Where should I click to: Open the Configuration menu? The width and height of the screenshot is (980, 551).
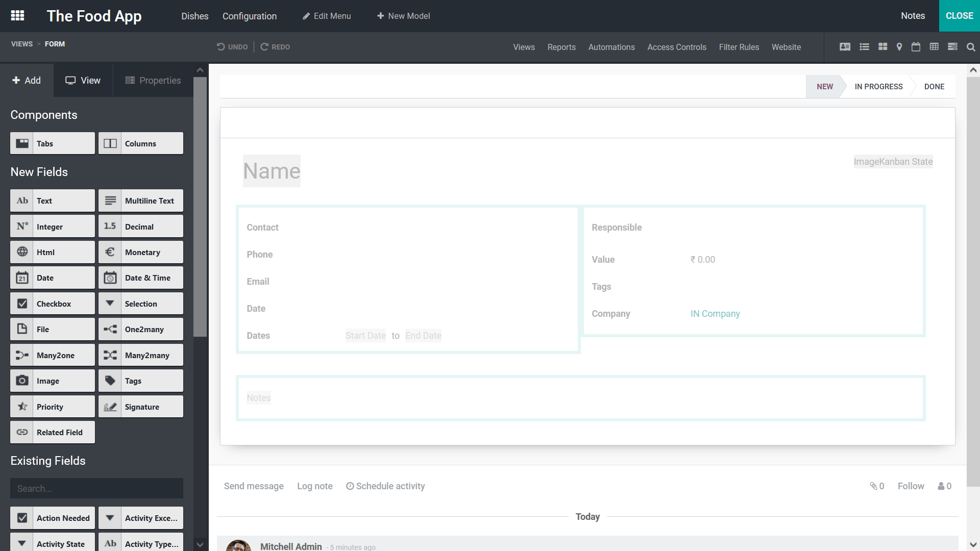(x=250, y=16)
